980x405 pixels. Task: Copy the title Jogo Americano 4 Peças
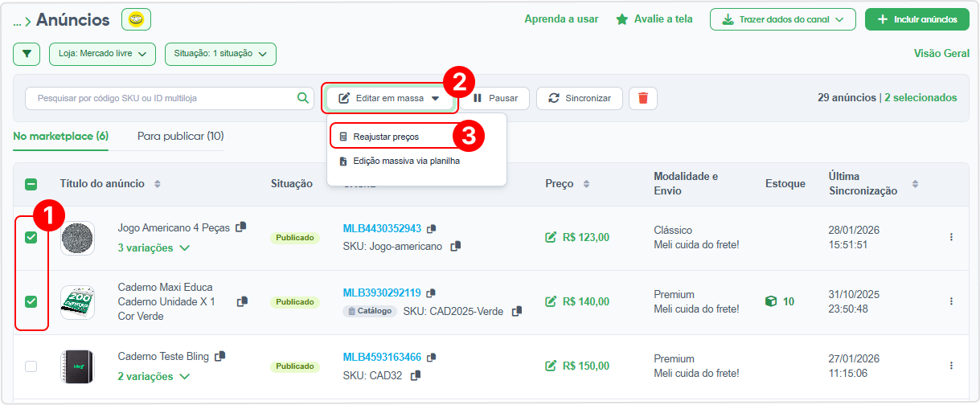(x=241, y=227)
